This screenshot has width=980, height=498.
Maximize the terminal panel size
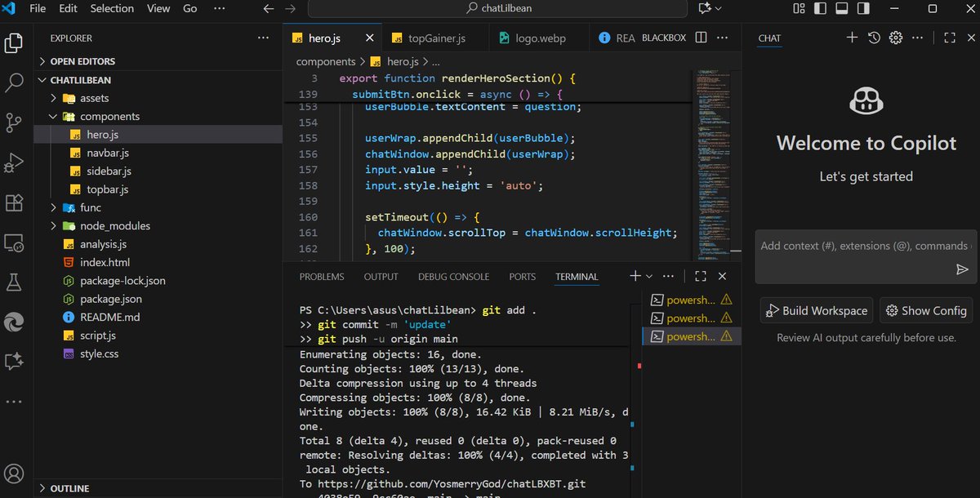click(x=701, y=277)
